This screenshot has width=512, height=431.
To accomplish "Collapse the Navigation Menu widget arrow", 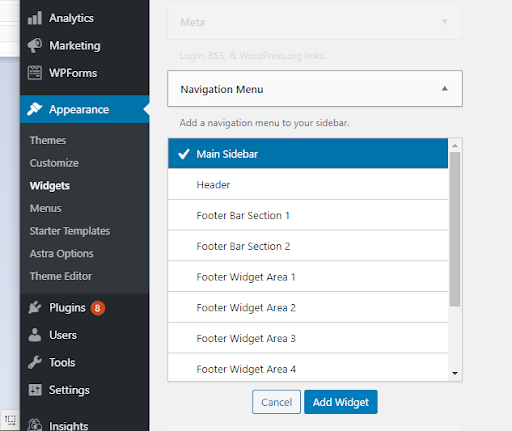I will [x=444, y=88].
